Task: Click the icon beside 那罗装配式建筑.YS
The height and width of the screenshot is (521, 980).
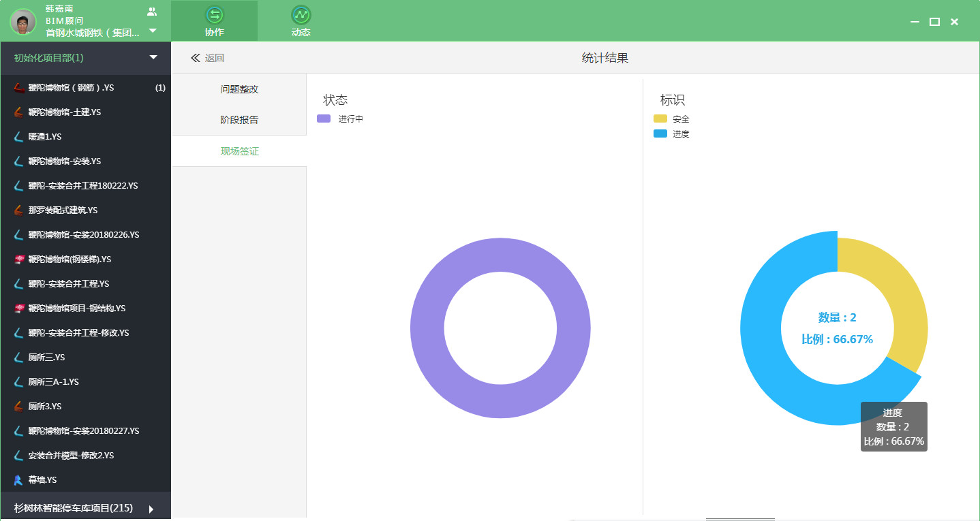Action: 18,210
